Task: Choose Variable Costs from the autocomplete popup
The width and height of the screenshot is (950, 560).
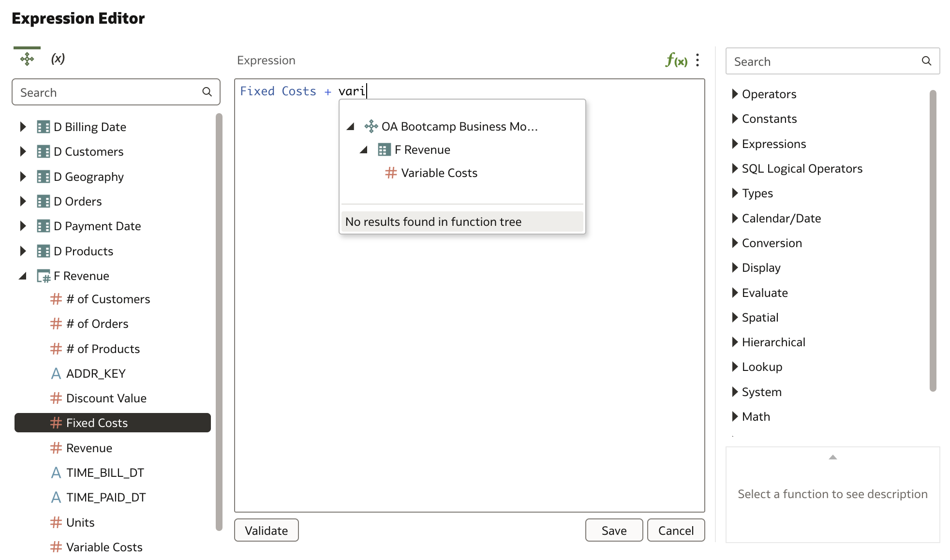Action: (x=439, y=173)
